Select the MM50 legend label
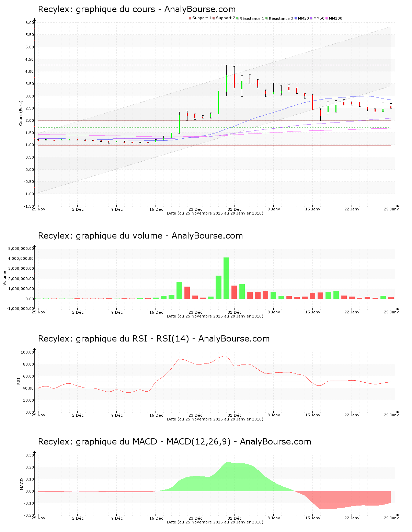This screenshot has width=412, height=532. (319, 18)
